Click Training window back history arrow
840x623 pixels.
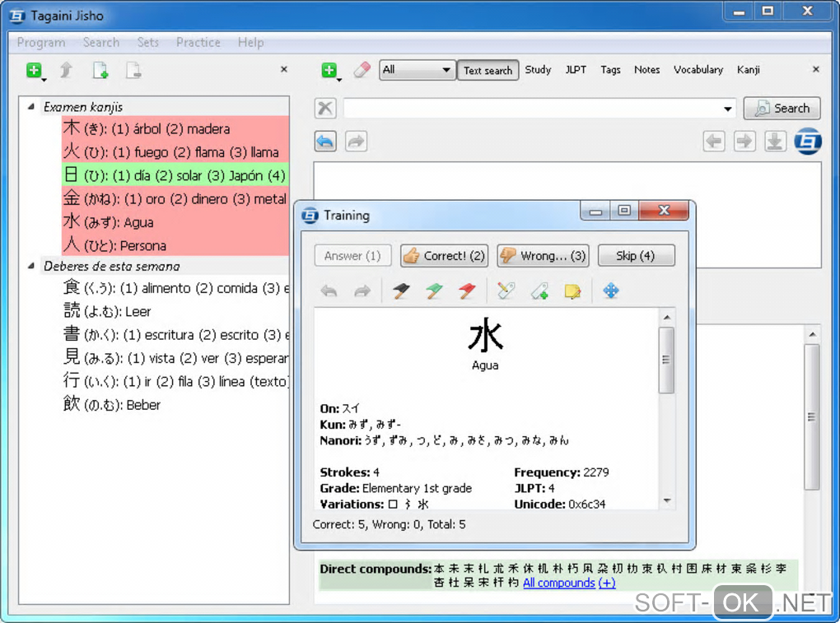coord(329,291)
